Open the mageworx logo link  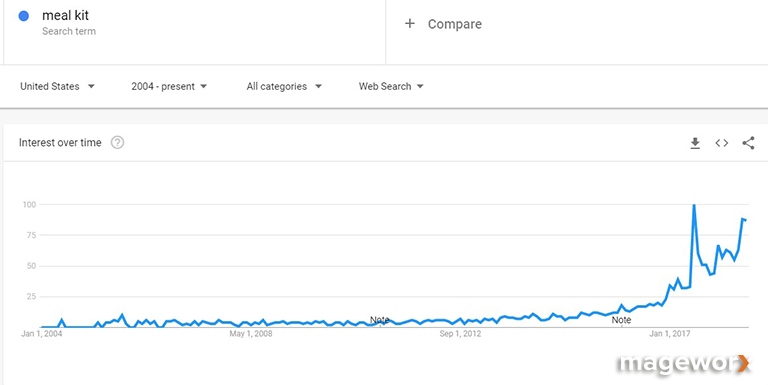click(684, 364)
